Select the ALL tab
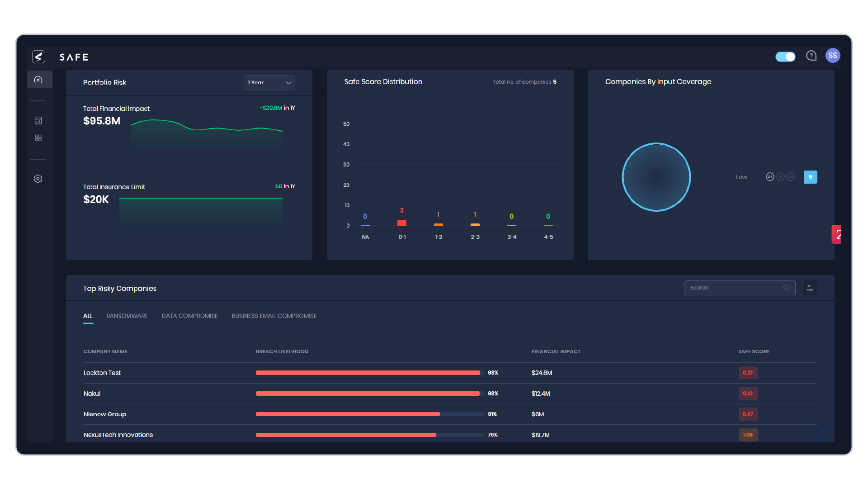 [x=88, y=316]
